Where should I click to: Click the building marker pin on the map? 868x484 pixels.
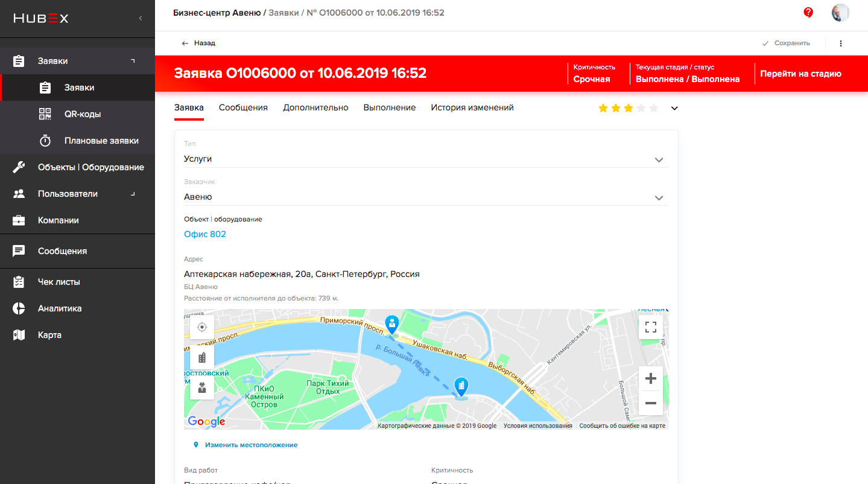click(x=461, y=387)
